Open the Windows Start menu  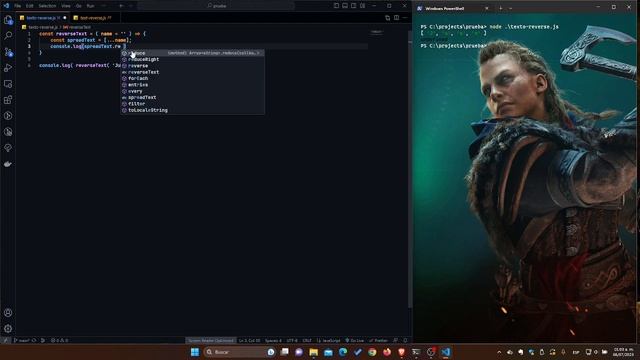pos(195,352)
